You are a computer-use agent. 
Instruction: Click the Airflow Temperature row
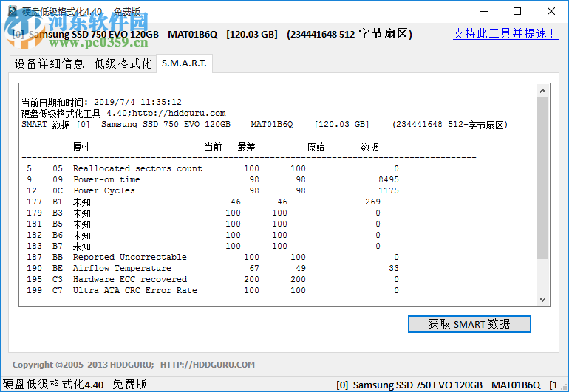pos(212,268)
